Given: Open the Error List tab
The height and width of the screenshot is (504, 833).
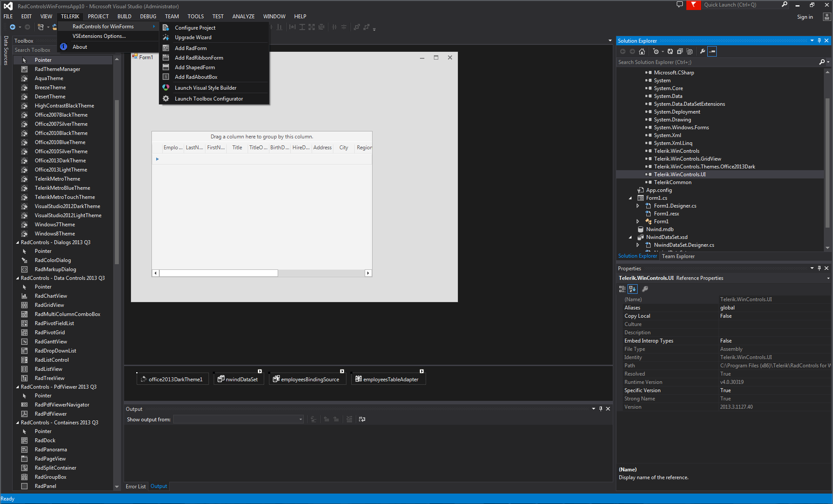Looking at the screenshot, I should click(x=135, y=487).
